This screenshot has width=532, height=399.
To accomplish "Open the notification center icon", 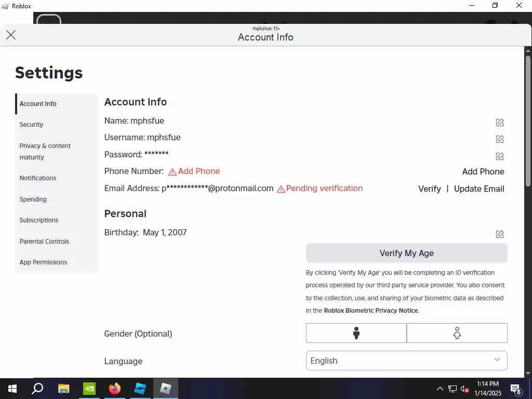I will click(x=516, y=389).
